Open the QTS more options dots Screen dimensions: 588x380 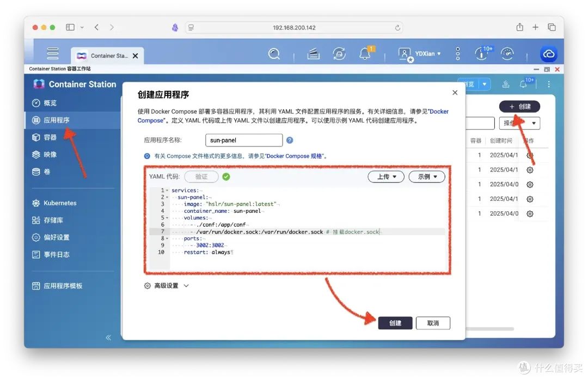pos(457,54)
